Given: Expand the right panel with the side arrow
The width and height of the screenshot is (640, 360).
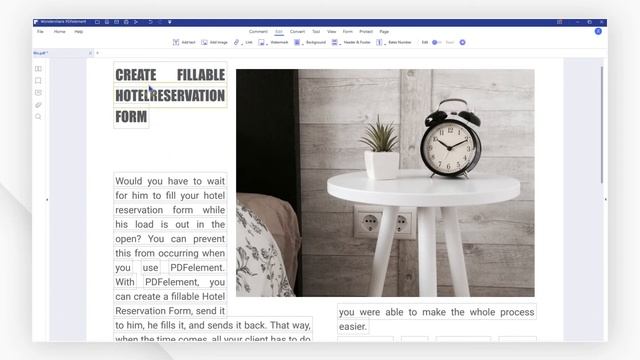Looking at the screenshot, I should [x=605, y=199].
